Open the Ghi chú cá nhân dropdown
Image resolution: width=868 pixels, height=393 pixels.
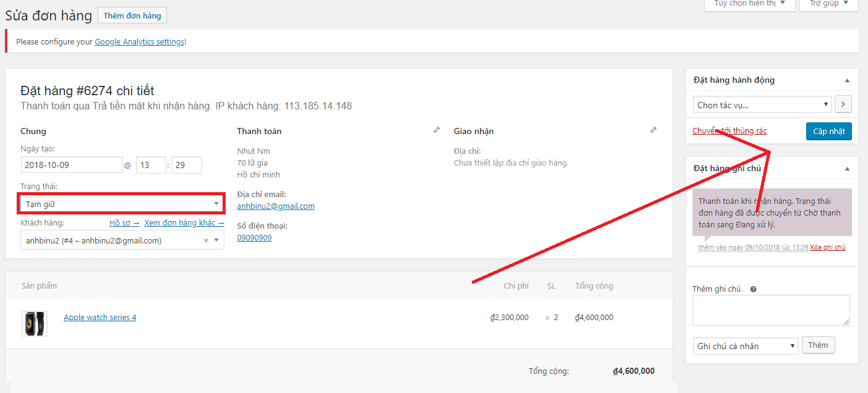[x=745, y=346]
